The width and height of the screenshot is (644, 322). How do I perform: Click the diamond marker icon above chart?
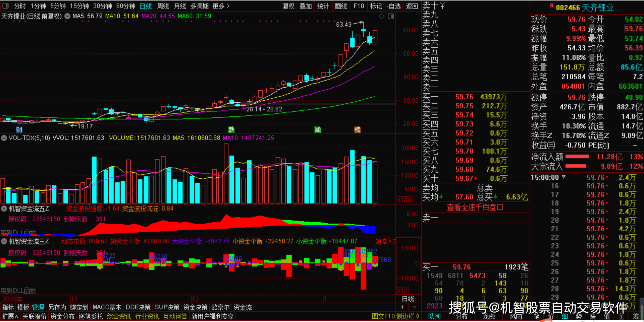click(x=381, y=16)
